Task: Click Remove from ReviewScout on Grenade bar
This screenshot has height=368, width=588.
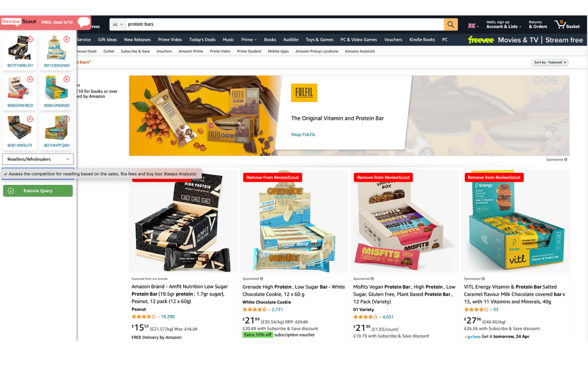Action: pyautogui.click(x=272, y=178)
